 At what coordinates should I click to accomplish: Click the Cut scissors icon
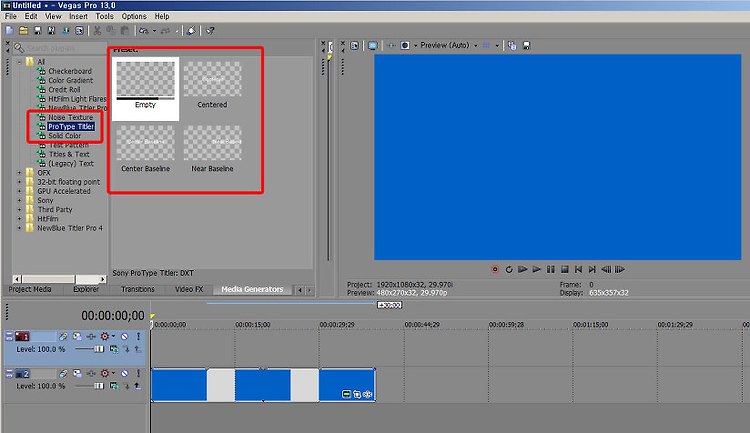pos(97,31)
